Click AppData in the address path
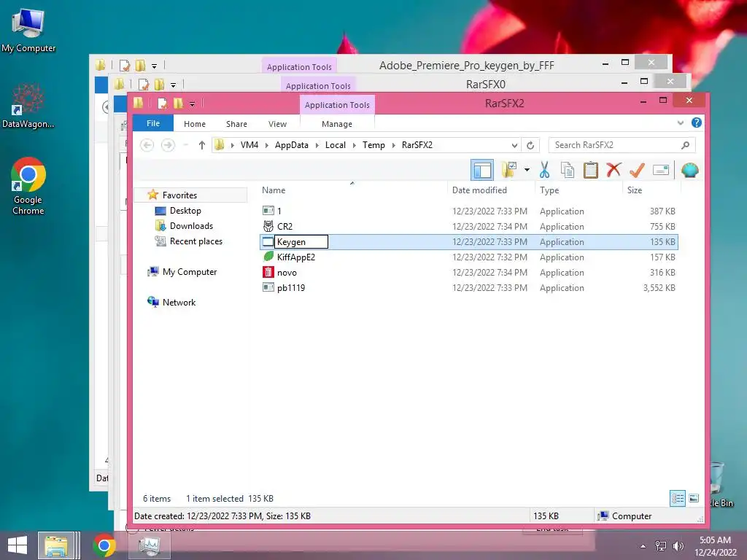The width and height of the screenshot is (747, 560). coord(291,145)
